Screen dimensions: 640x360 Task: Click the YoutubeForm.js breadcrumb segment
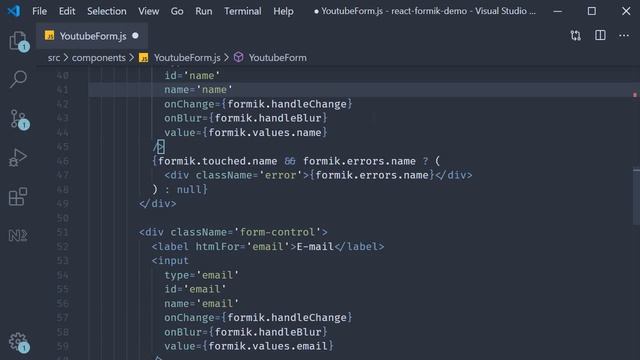pyautogui.click(x=187, y=58)
